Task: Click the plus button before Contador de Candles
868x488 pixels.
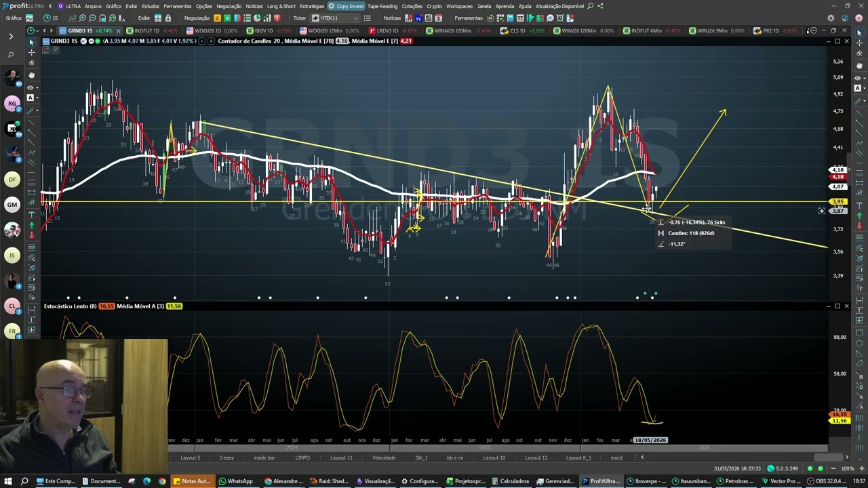Action: click(x=211, y=41)
